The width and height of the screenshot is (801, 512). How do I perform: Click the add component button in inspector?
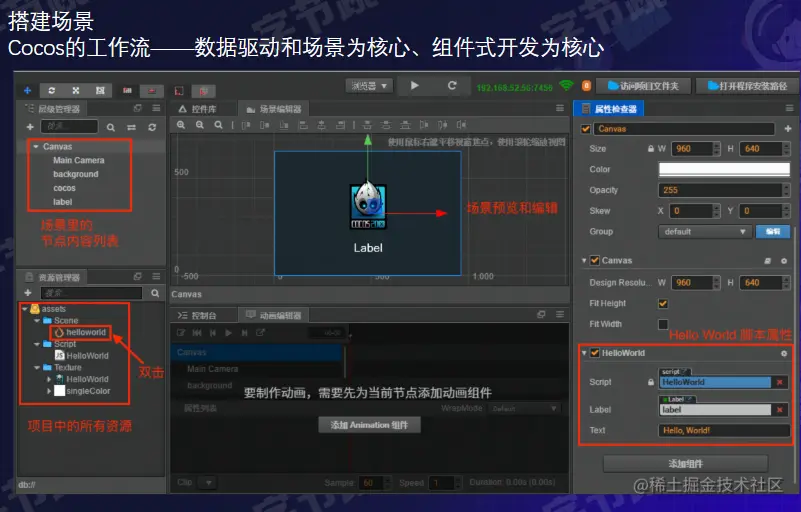686,464
